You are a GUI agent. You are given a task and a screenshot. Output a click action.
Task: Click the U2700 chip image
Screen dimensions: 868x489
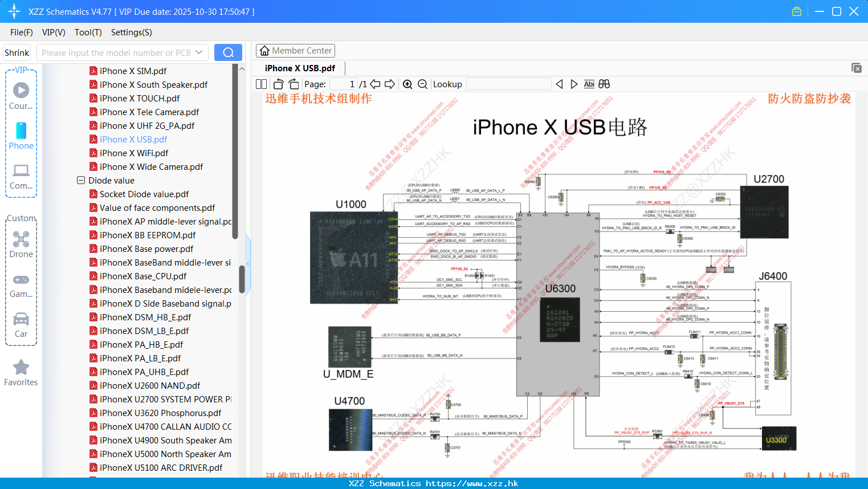pyautogui.click(x=764, y=212)
